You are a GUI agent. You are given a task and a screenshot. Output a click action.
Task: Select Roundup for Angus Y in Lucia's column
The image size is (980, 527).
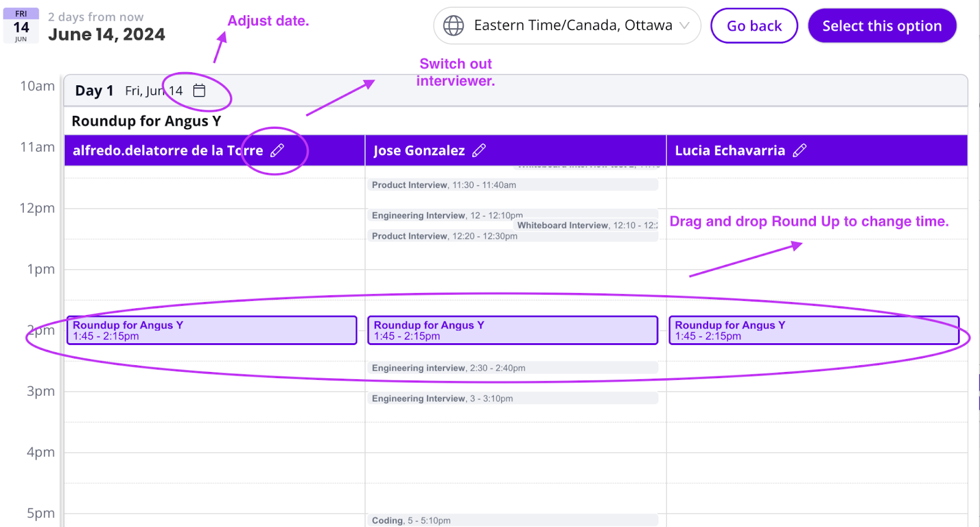click(x=815, y=330)
